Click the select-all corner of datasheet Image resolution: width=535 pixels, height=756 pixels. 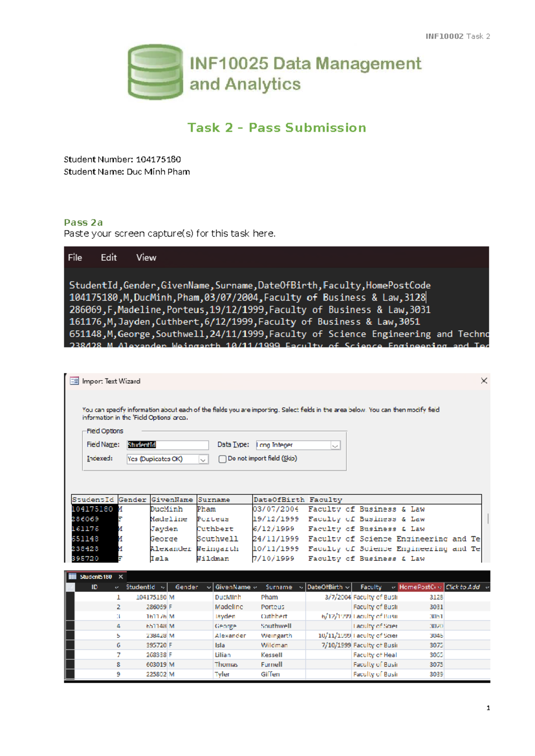(x=70, y=588)
